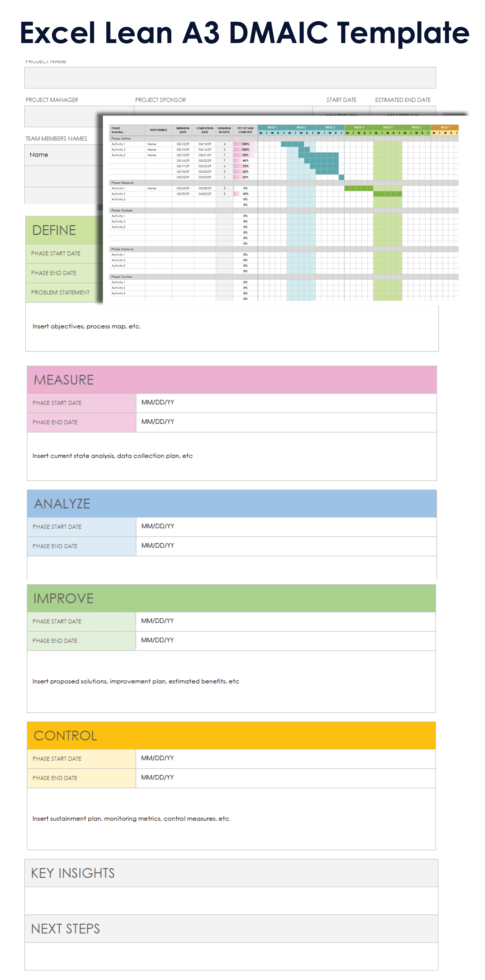Click PHASE START DATE label under IMPROVE

coord(57,622)
